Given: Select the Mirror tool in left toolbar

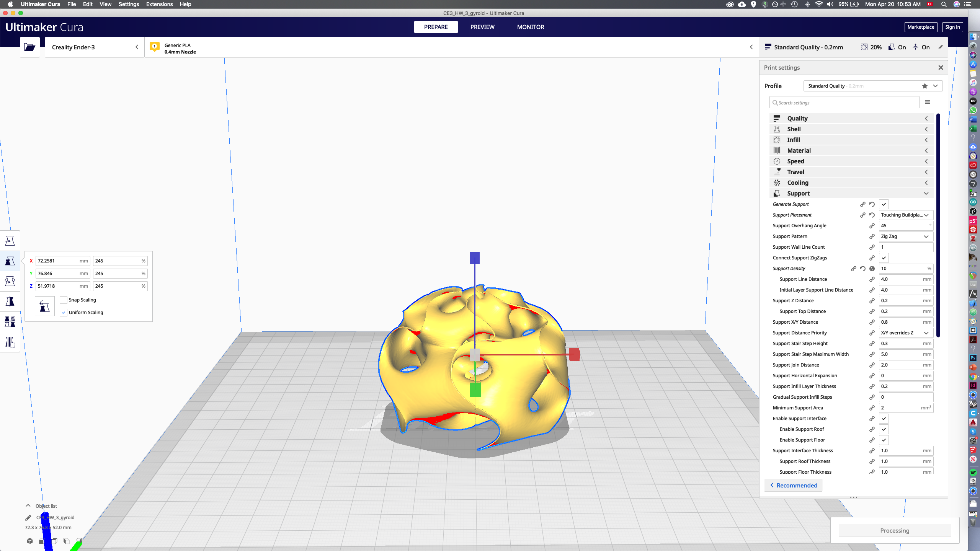Looking at the screenshot, I should 10,302.
